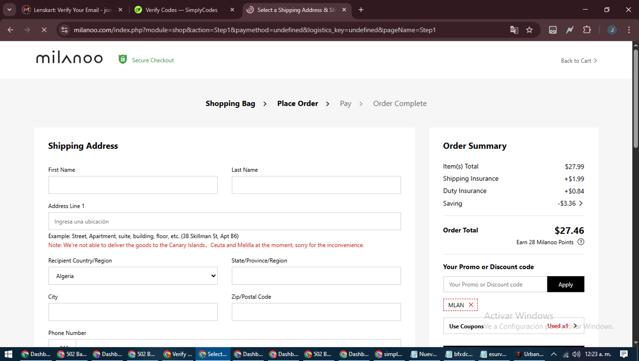The image size is (639, 361).
Task: Bookmark this page with the star icon
Action: tap(529, 30)
